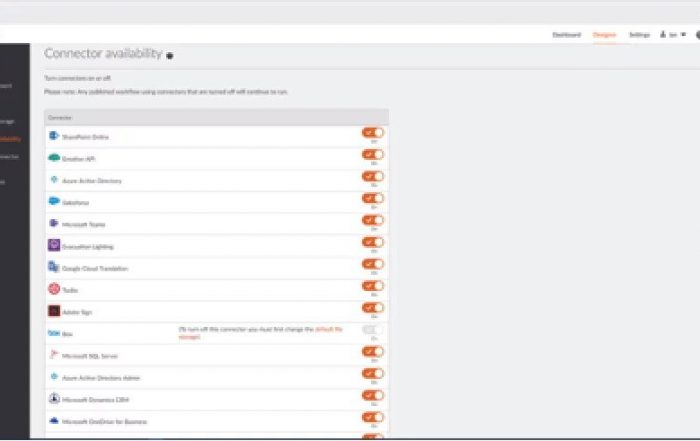Click the Adobe Sign connector icon
This screenshot has width=700, height=441.
[54, 311]
